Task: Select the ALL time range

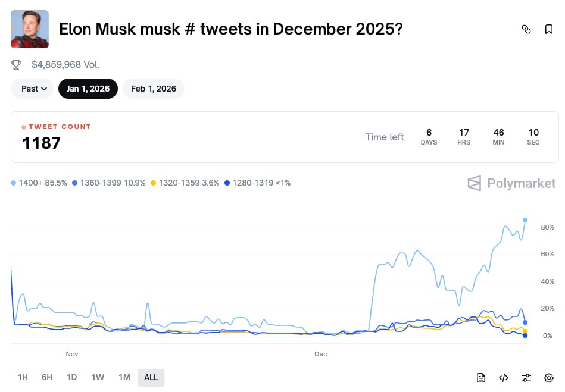Action: 151,377
